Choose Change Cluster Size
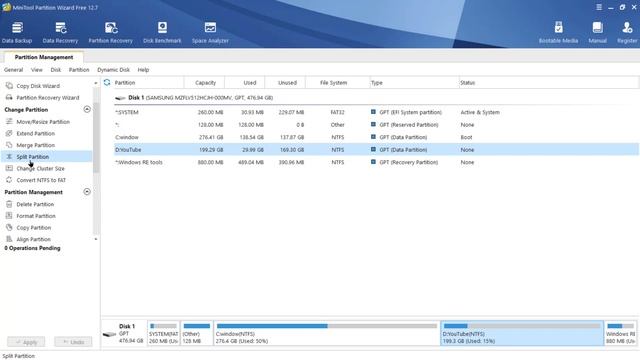Image resolution: width=640 pixels, height=360 pixels. (40, 169)
